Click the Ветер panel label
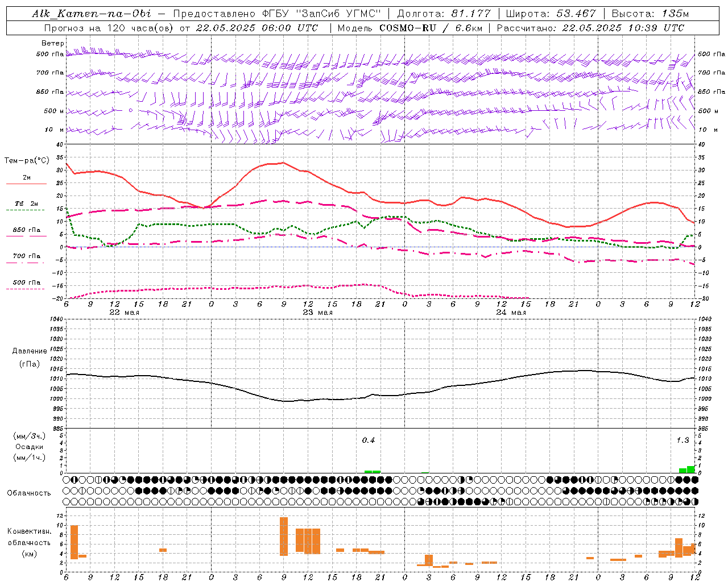This screenshot has width=728, height=582. [x=53, y=43]
